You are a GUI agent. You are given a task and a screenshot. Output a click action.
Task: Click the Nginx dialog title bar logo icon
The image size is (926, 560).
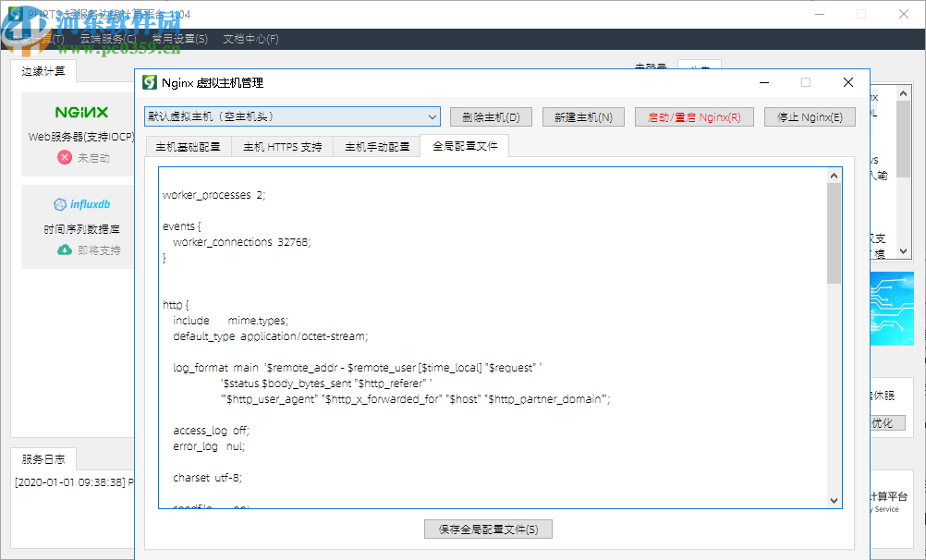tap(150, 82)
